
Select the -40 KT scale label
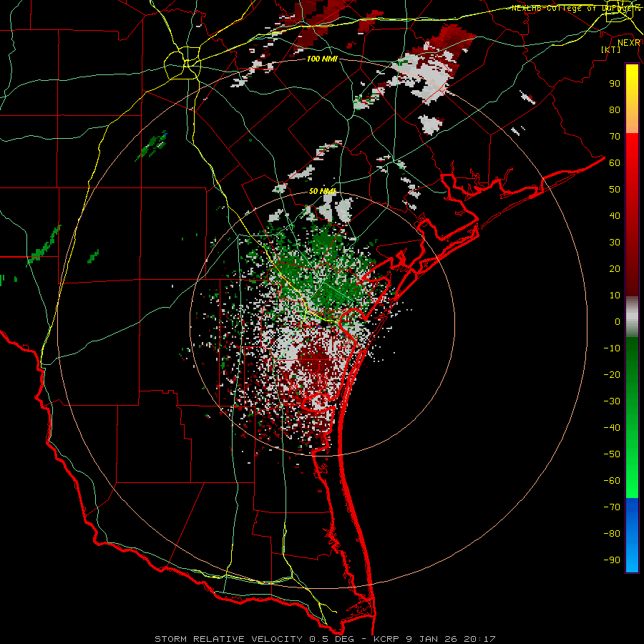612,428
